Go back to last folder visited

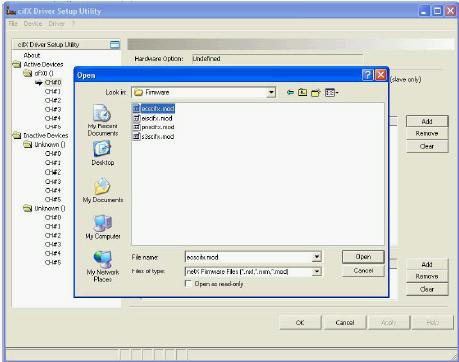[x=290, y=92]
